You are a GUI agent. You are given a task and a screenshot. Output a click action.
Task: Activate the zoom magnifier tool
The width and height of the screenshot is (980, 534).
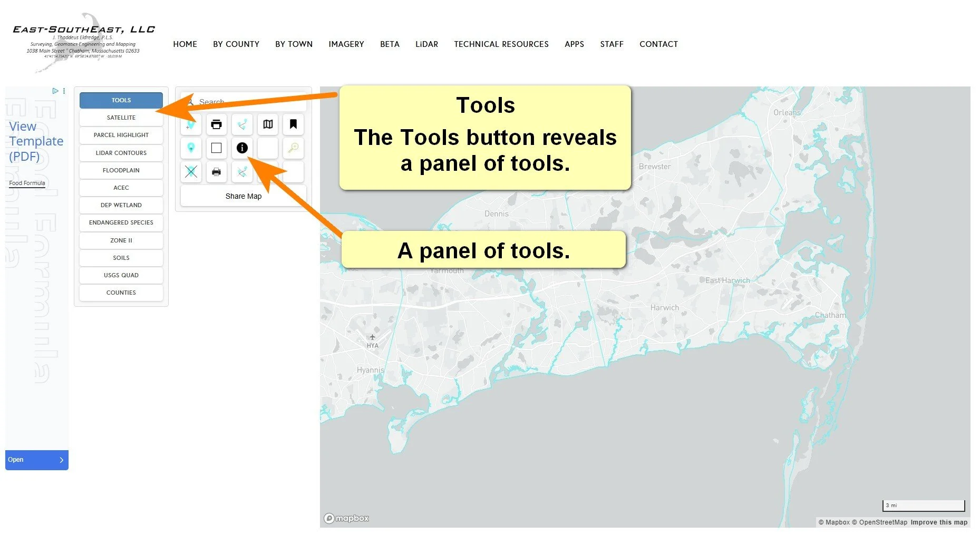(293, 148)
